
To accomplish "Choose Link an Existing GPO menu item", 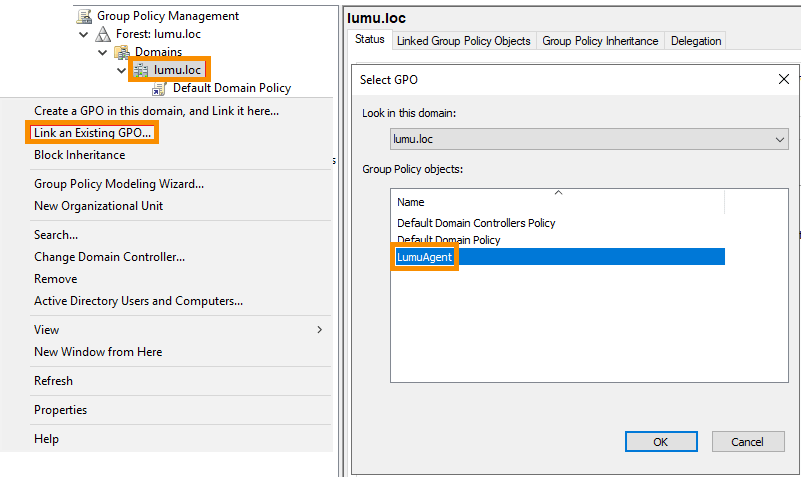I will coord(92,132).
